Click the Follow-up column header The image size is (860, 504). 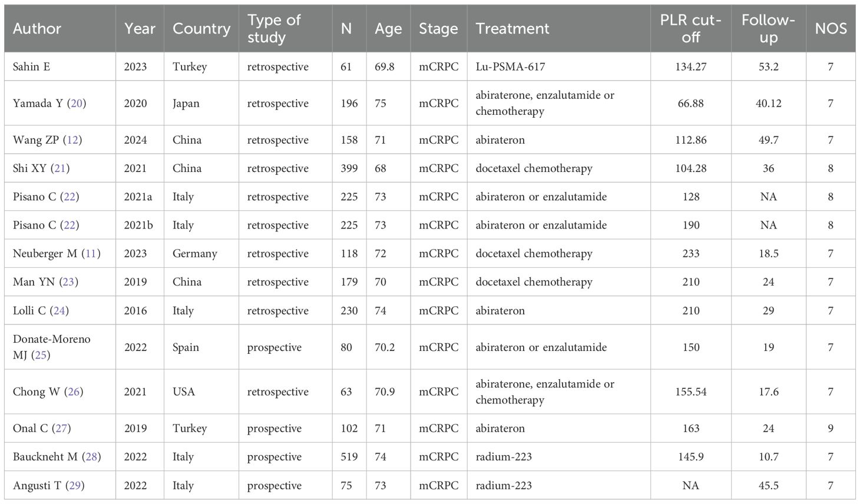pos(768,28)
